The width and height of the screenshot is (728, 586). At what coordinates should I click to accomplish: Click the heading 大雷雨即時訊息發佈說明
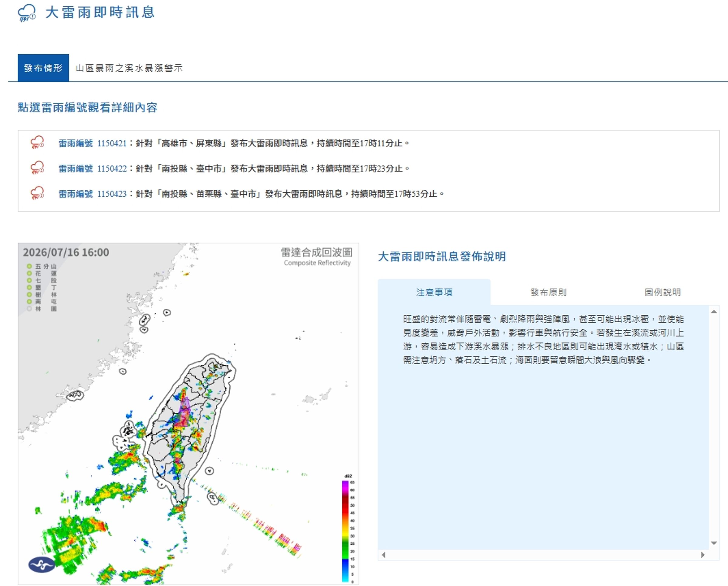click(x=442, y=256)
